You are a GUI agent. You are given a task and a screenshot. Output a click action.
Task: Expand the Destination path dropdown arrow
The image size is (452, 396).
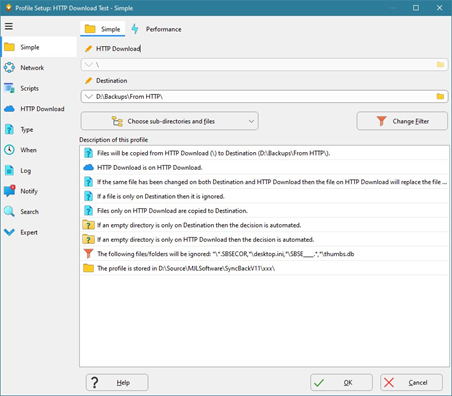89,97
